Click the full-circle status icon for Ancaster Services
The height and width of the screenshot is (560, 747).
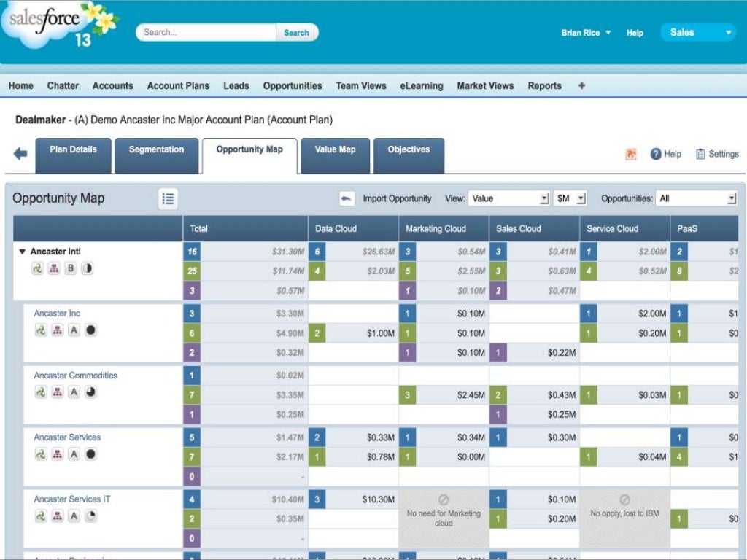pos(90,454)
